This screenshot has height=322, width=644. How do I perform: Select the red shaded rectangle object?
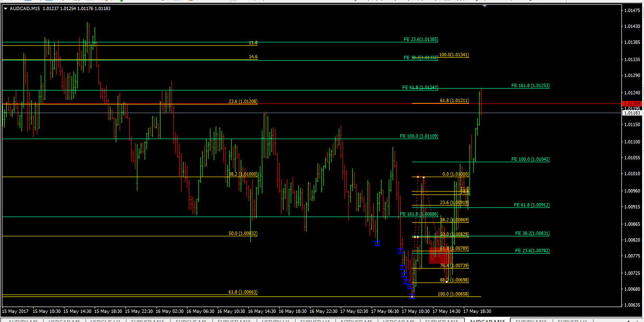[x=441, y=256]
